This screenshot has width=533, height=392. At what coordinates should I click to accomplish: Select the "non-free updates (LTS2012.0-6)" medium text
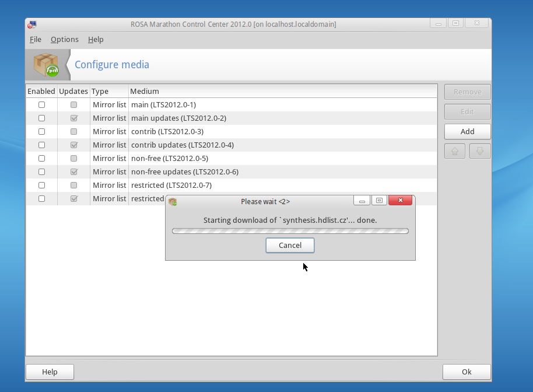(x=185, y=171)
